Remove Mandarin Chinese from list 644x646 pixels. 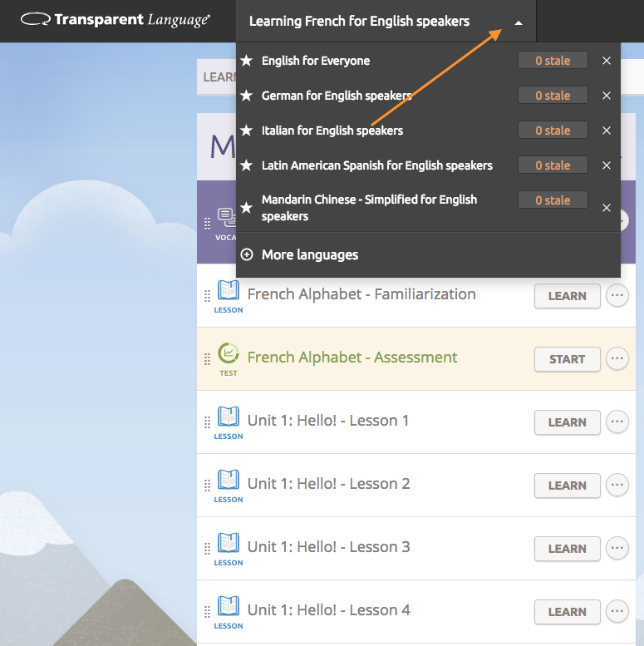click(x=607, y=208)
